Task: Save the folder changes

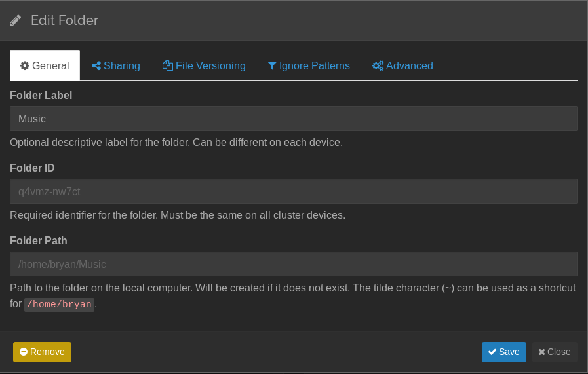Action: point(503,352)
